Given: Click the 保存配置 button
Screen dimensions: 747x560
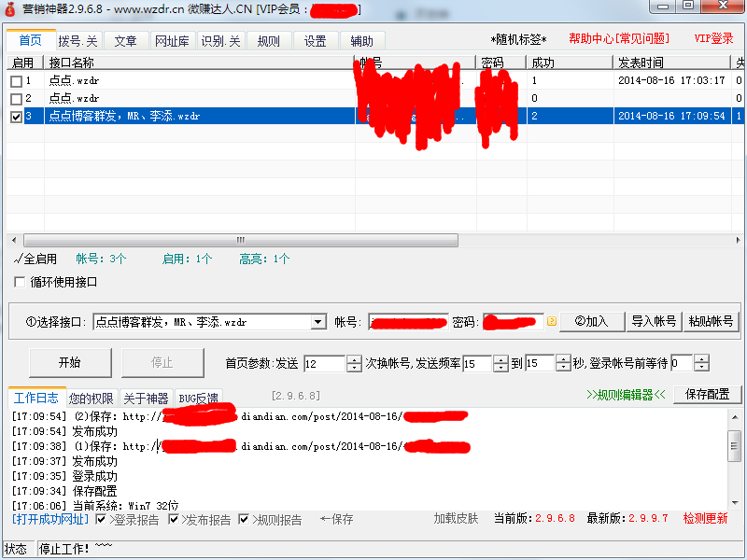Looking at the screenshot, I should [707, 395].
